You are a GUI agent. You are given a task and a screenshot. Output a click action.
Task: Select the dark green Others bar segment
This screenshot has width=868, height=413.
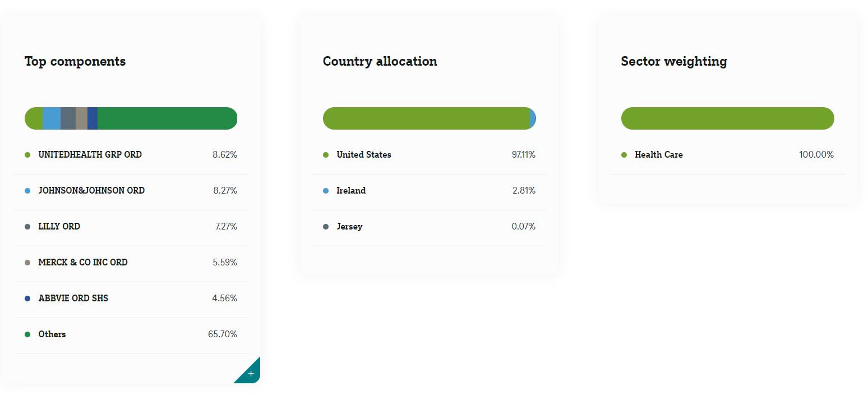point(167,118)
